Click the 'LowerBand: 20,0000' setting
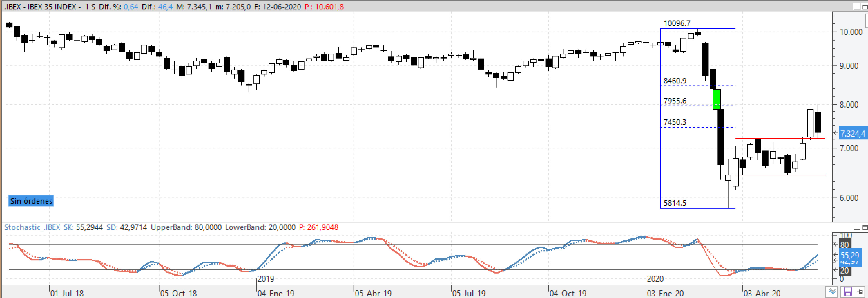868x298 pixels. (x=260, y=227)
